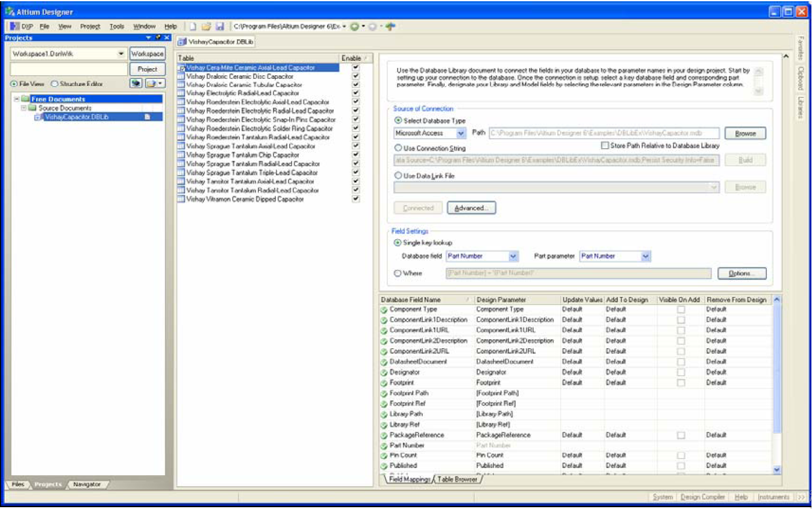Open the Tools menu
The width and height of the screenshot is (812, 509).
[117, 27]
